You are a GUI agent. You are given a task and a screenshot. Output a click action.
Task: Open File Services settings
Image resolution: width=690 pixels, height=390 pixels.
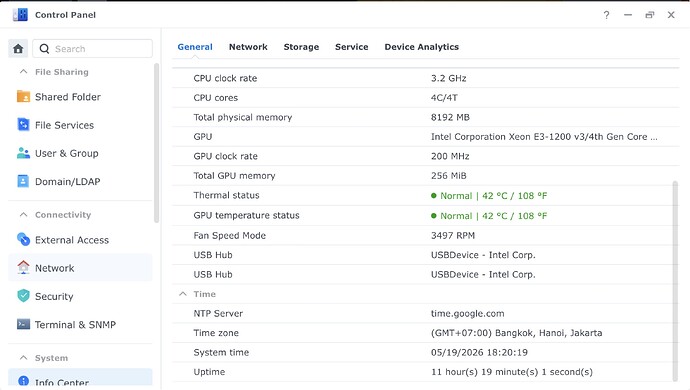click(x=80, y=125)
